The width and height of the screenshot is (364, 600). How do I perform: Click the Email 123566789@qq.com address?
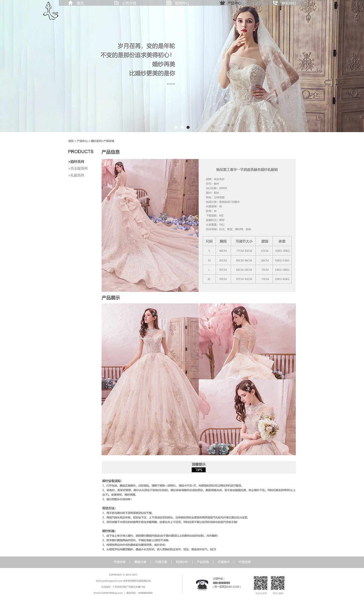pos(108,593)
